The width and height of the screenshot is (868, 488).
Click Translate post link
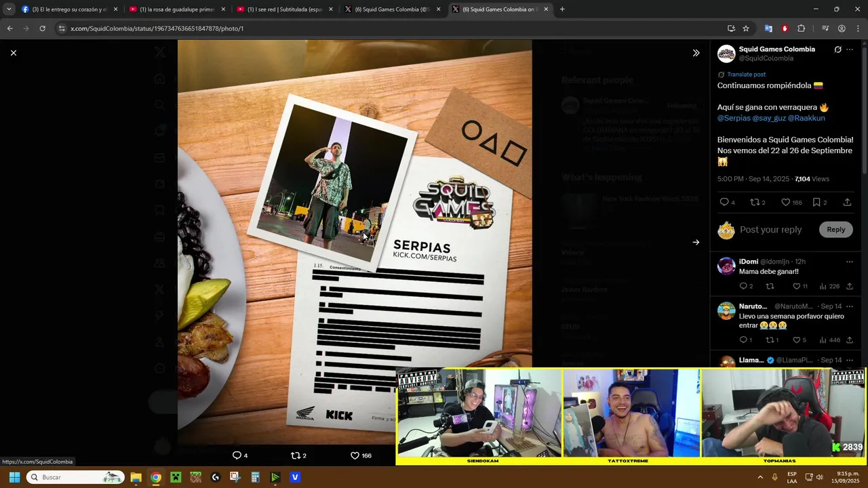(746, 75)
